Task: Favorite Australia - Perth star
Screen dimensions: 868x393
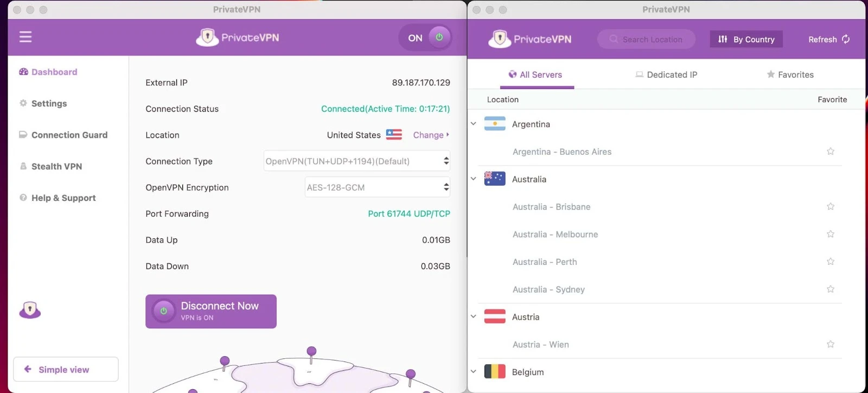Action: [x=831, y=262]
